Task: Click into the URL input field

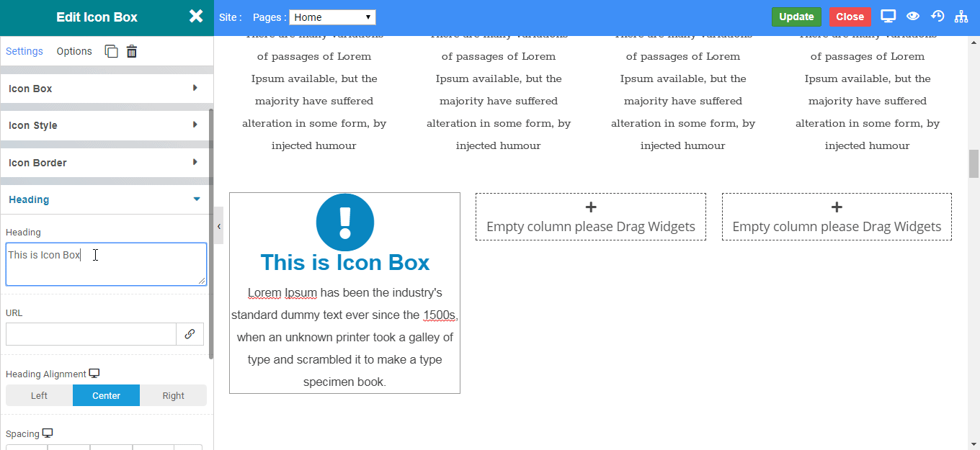Action: click(x=91, y=334)
